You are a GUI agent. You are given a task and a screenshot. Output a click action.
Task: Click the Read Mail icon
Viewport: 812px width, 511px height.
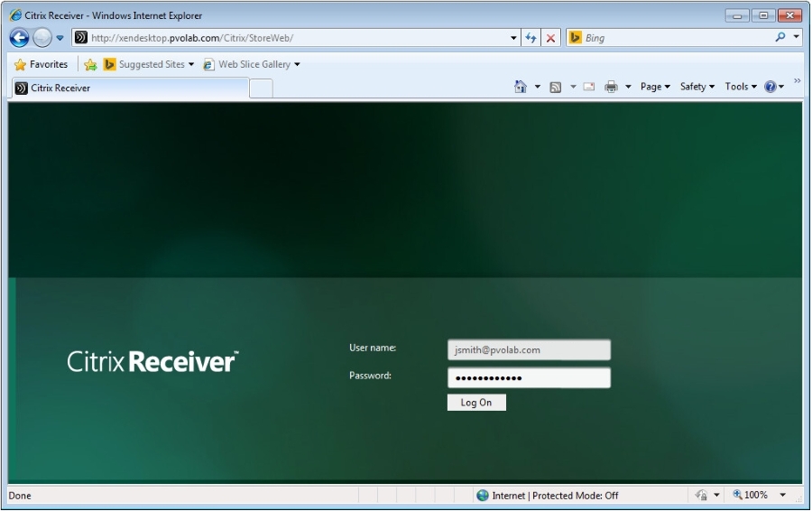[x=589, y=87]
